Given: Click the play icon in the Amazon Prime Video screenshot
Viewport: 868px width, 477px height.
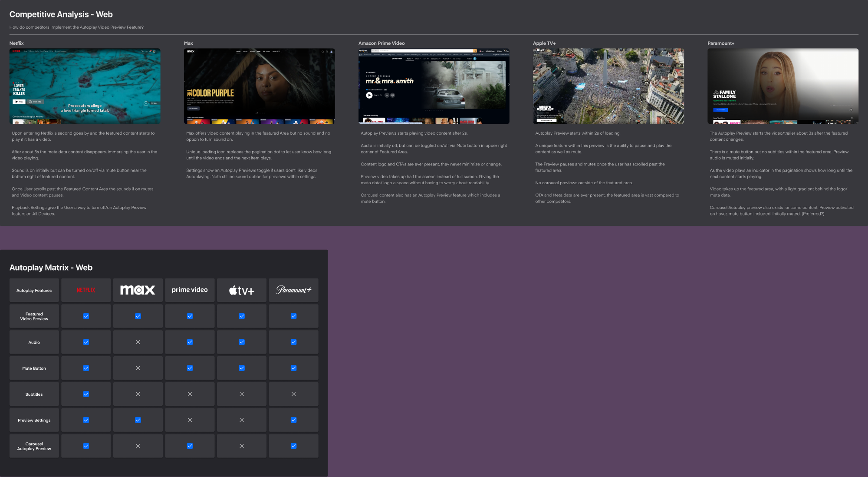Looking at the screenshot, I should coord(369,95).
